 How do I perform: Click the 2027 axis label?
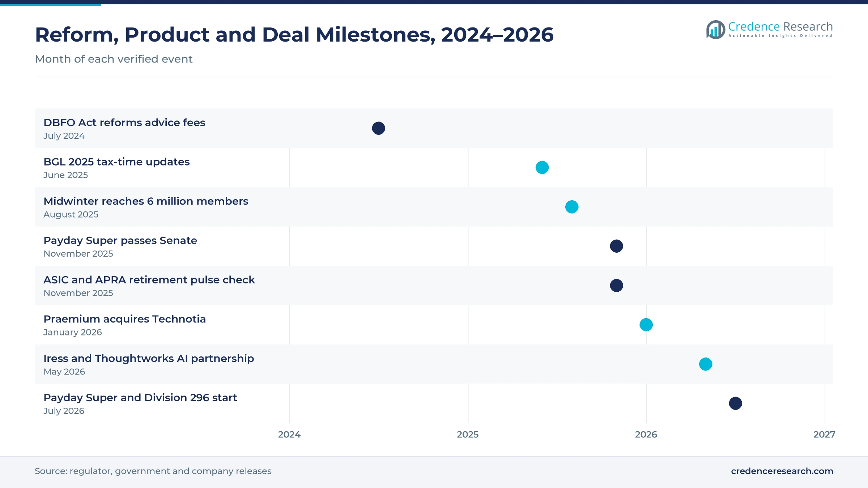824,435
